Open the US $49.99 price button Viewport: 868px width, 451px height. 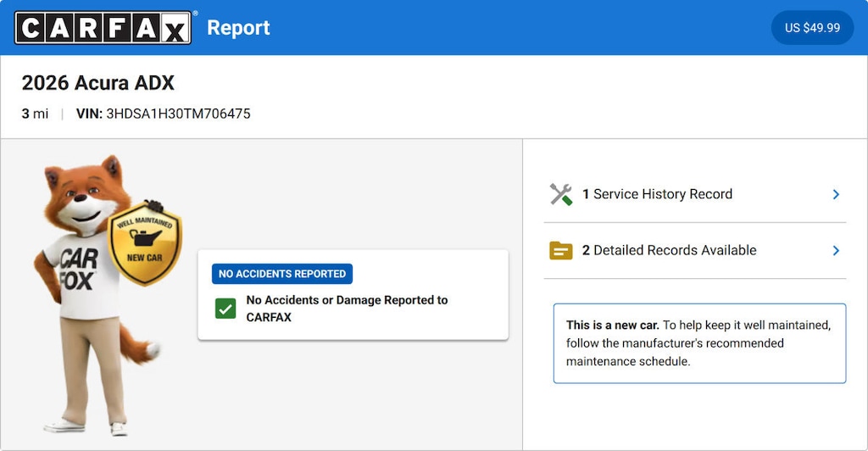[812, 28]
